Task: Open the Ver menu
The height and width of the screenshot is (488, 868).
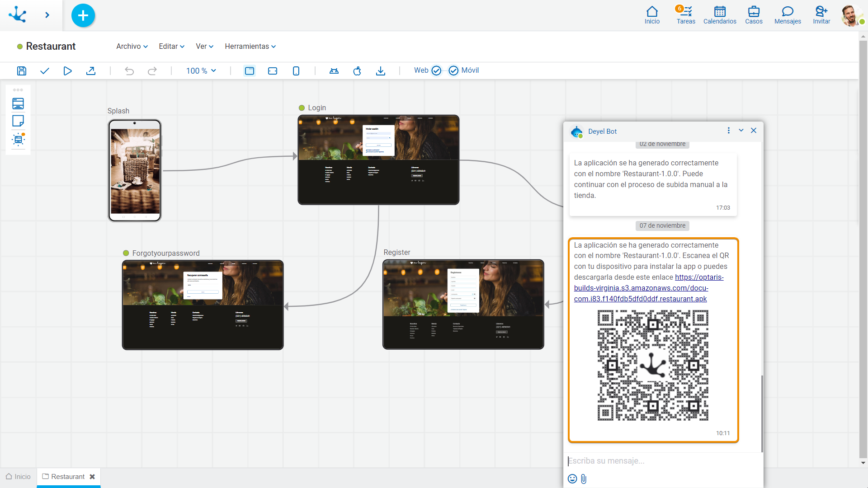Action: click(204, 46)
